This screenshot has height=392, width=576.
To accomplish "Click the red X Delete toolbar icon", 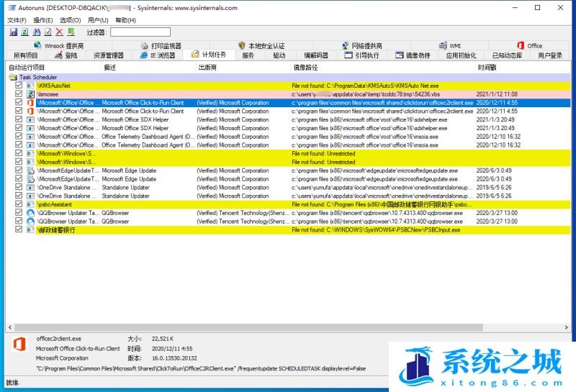I will [x=59, y=32].
